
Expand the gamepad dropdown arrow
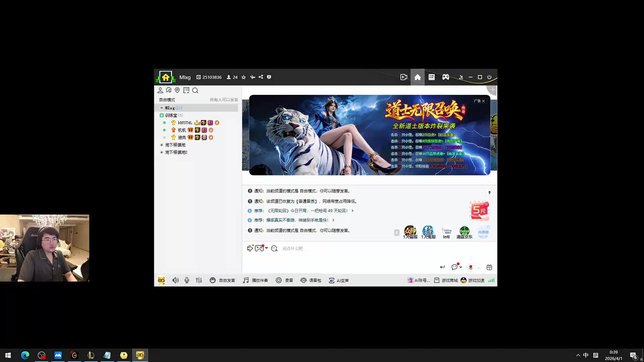[x=267, y=248]
